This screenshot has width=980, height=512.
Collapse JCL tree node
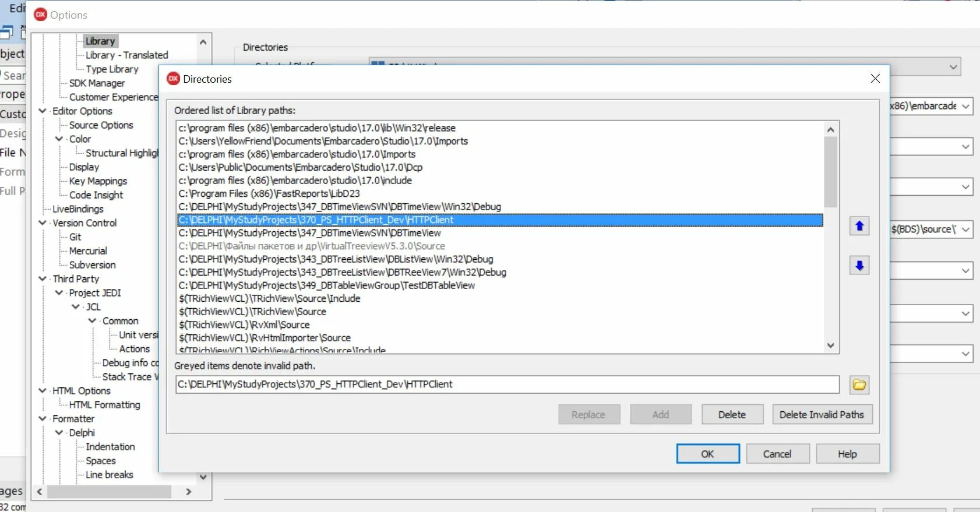(x=76, y=306)
